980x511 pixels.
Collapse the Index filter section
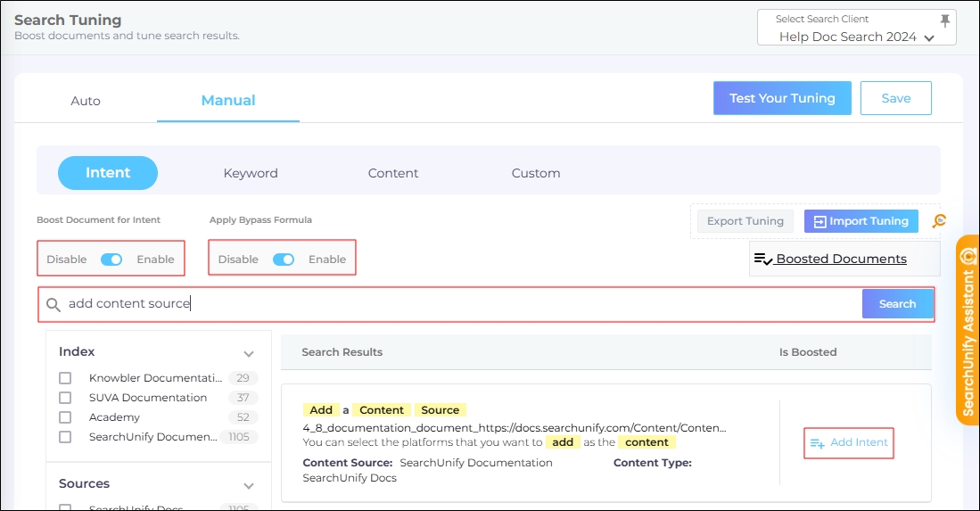(249, 353)
